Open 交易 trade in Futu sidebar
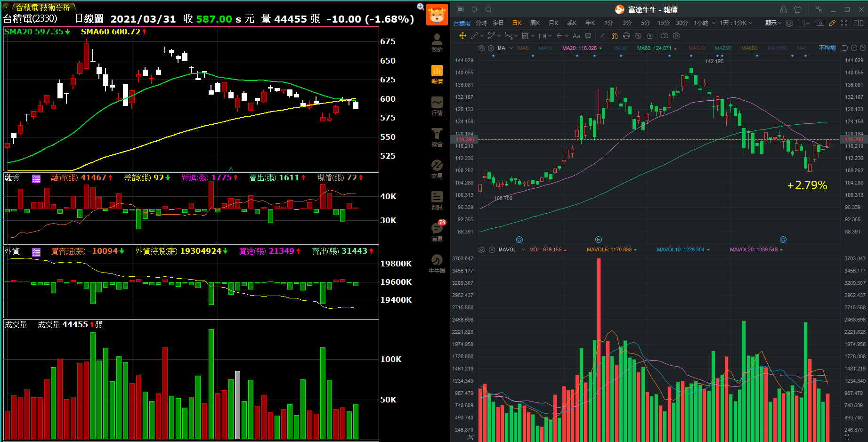The image size is (868, 442). [x=437, y=169]
